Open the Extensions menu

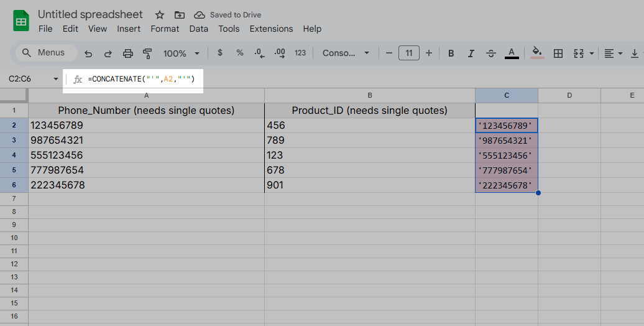click(x=271, y=29)
